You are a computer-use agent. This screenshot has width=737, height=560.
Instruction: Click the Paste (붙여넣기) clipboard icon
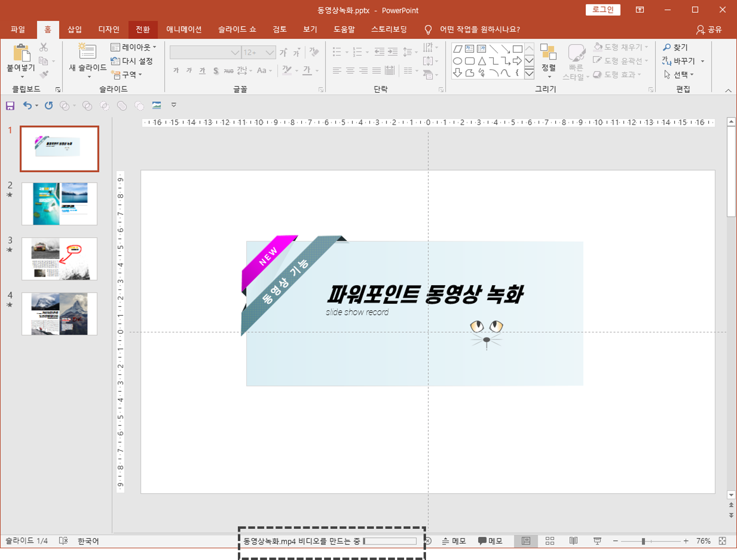21,53
